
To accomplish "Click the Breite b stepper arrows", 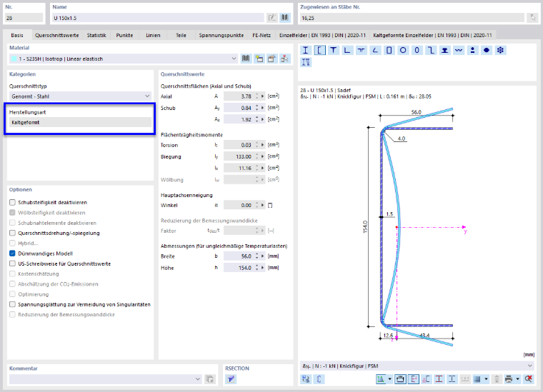I will (x=257, y=256).
